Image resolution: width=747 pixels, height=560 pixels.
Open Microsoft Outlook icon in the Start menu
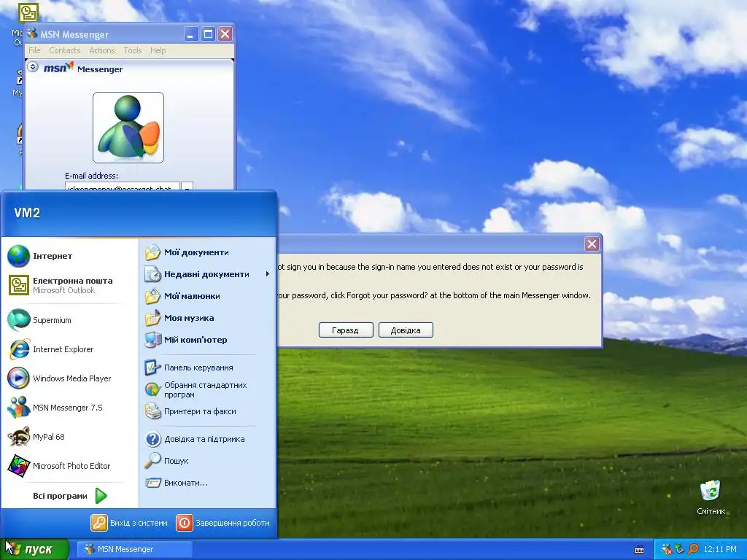click(x=18, y=285)
